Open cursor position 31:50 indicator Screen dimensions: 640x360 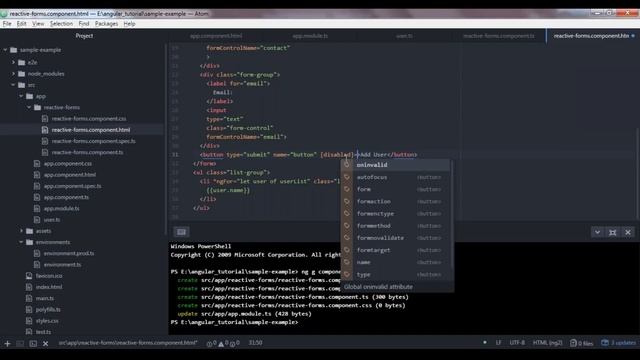coord(256,343)
